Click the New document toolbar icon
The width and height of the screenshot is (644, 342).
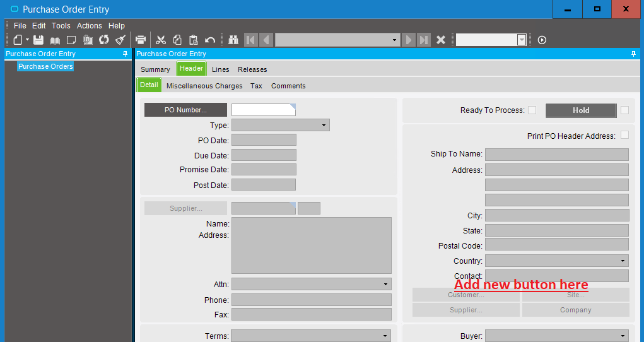click(18, 40)
